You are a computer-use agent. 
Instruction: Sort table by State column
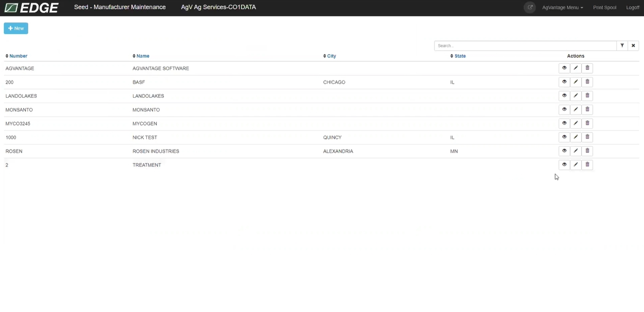click(x=458, y=56)
